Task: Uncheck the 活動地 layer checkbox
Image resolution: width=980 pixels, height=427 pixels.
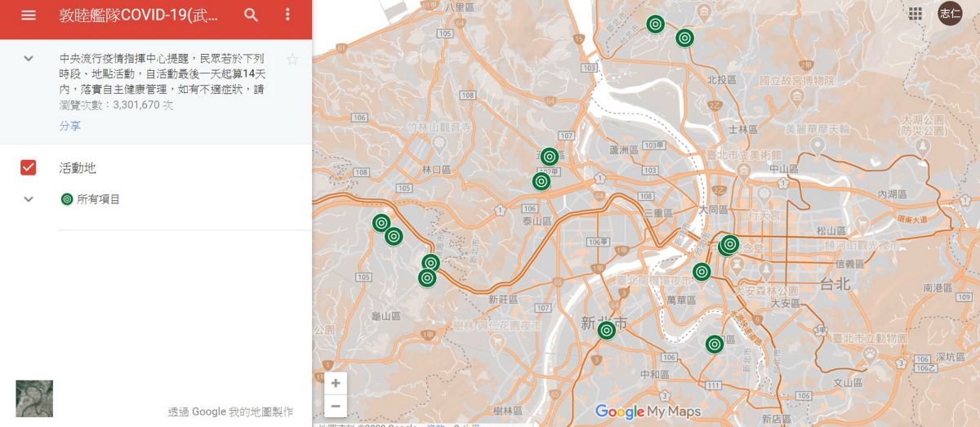Action: [29, 167]
